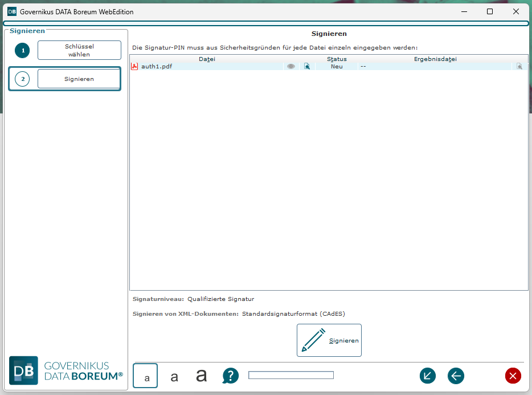The height and width of the screenshot is (395, 532).
Task: Select the large font size letter
Action: click(x=201, y=375)
